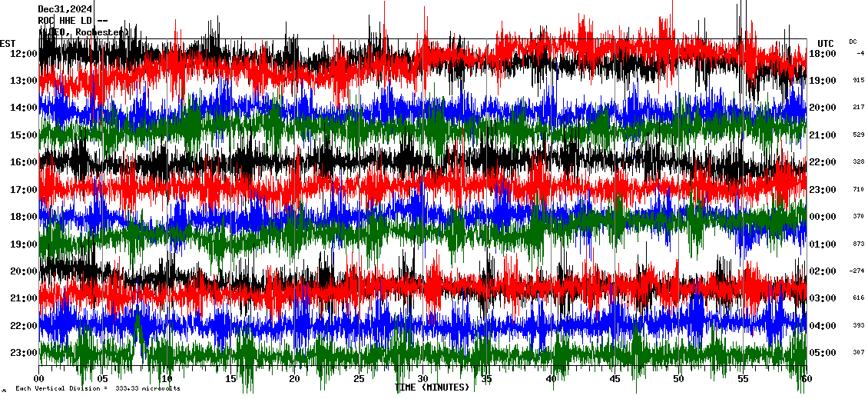Select the DC offset value -274
The height and width of the screenshot is (399, 868).
[x=856, y=271]
